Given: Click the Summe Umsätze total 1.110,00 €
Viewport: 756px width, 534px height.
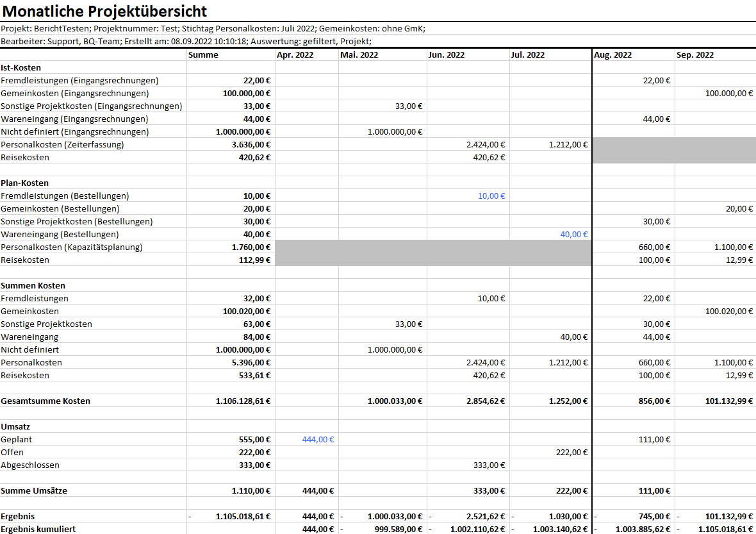Looking at the screenshot, I should coord(251,490).
